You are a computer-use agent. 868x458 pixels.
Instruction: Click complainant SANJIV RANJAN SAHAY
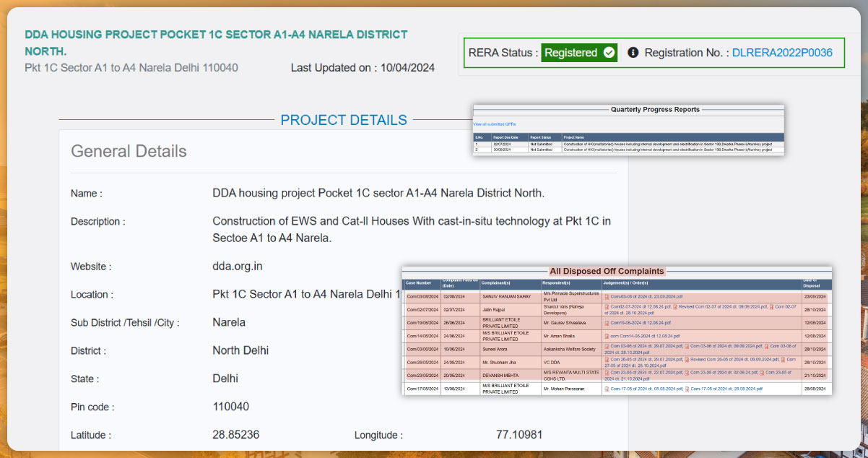point(506,296)
